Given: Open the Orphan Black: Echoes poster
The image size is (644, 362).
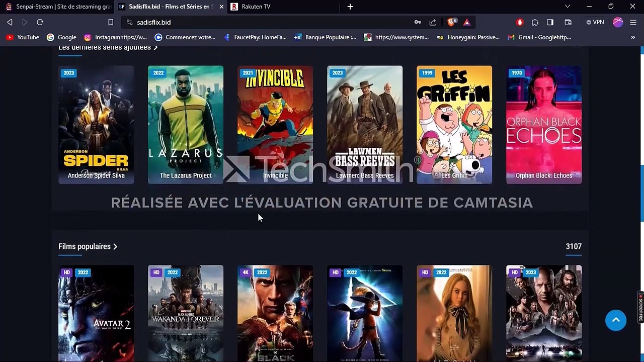Looking at the screenshot, I should pyautogui.click(x=544, y=125).
